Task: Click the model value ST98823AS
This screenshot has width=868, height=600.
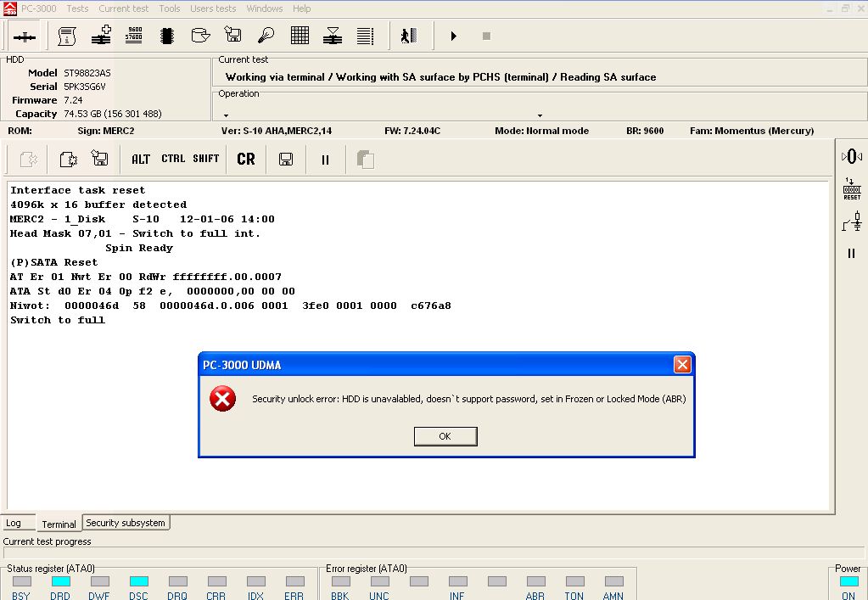Action: pyautogui.click(x=87, y=73)
